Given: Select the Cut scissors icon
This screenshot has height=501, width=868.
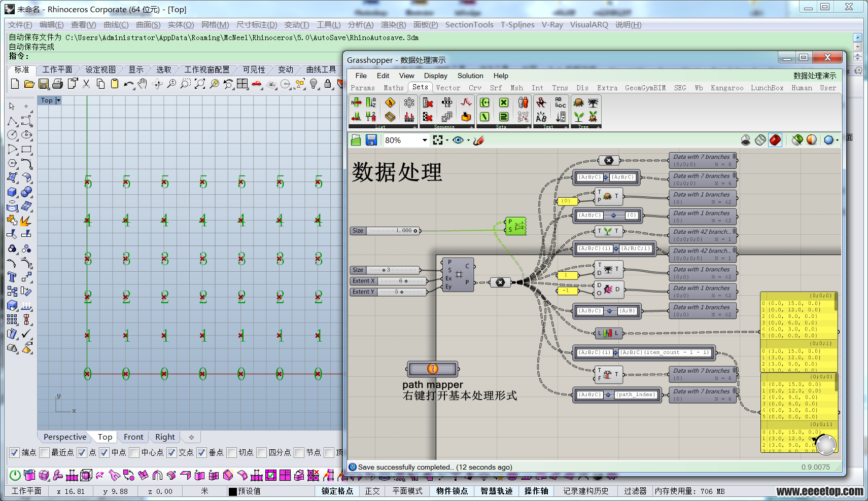Looking at the screenshot, I should tap(86, 84).
